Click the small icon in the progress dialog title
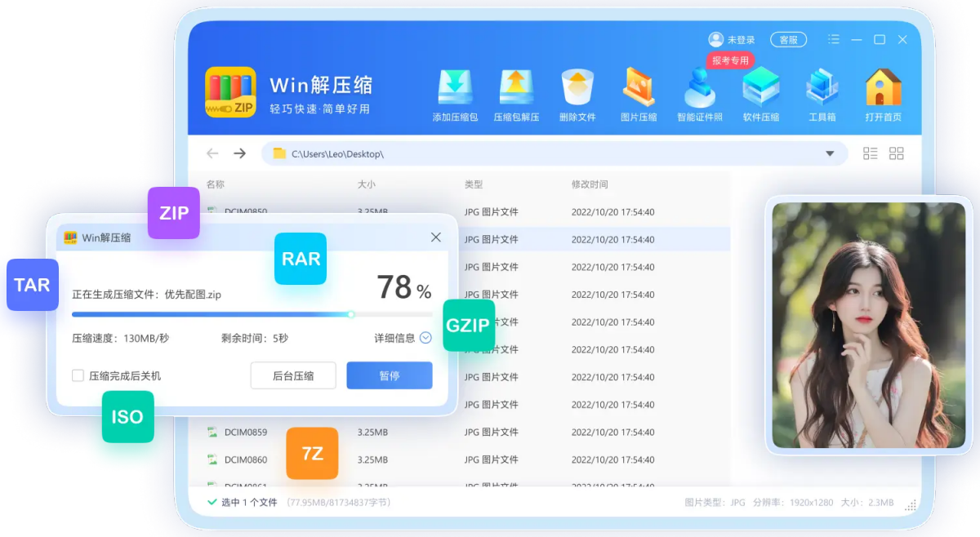The image size is (980, 537). (x=71, y=237)
